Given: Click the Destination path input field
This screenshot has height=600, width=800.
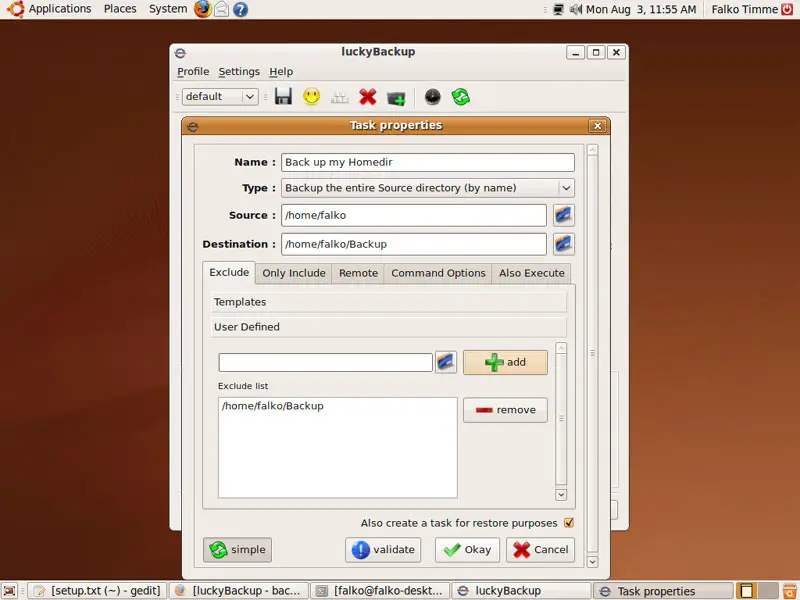Looking at the screenshot, I should pos(414,244).
